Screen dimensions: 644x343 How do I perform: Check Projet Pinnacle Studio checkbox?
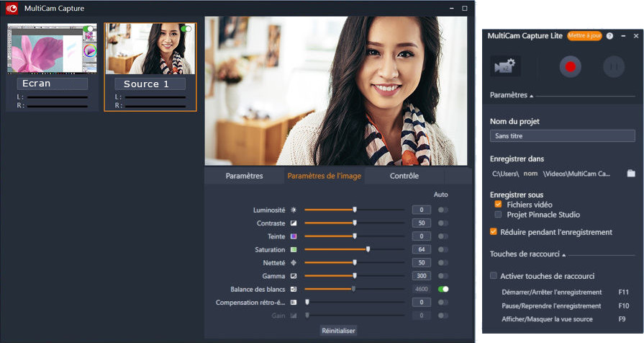[498, 214]
